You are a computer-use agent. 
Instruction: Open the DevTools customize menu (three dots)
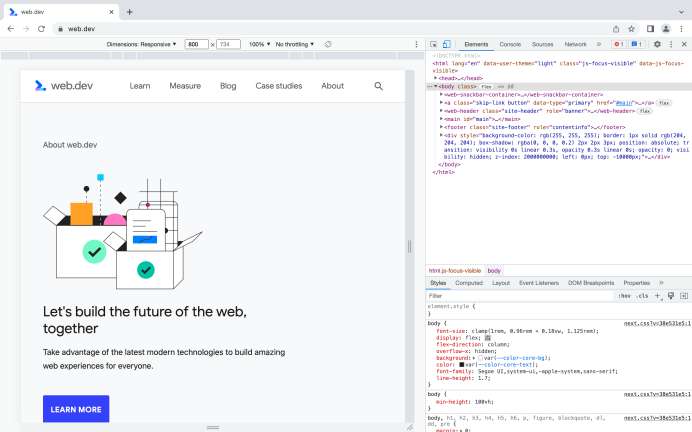[671, 44]
